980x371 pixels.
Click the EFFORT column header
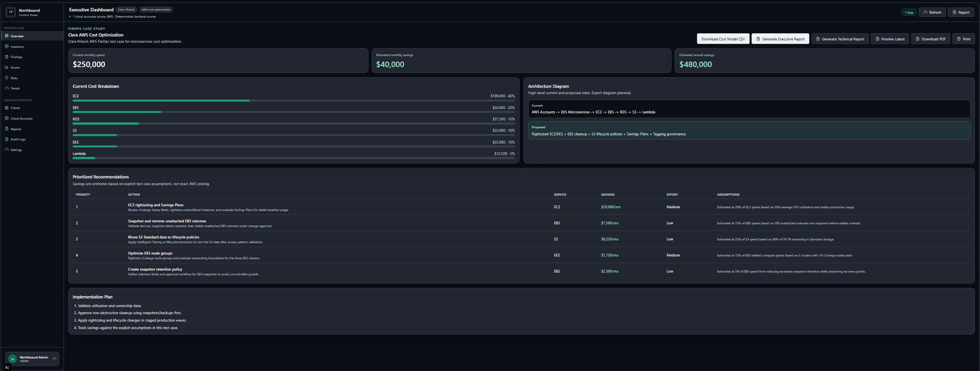(x=672, y=195)
